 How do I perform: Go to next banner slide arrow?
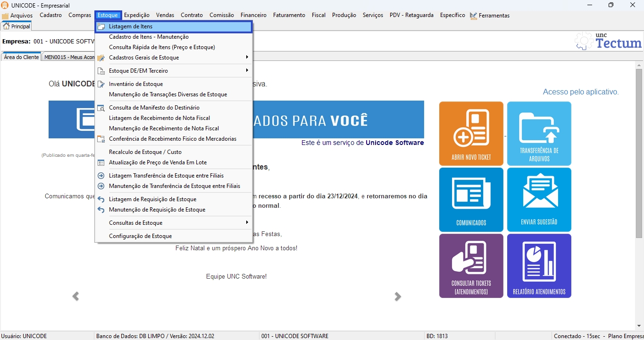(398, 297)
